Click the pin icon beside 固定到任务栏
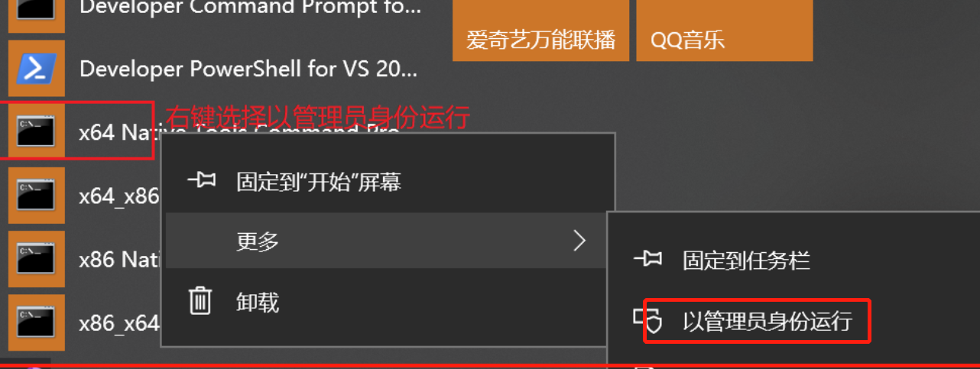This screenshot has width=980, height=369. coord(647,260)
